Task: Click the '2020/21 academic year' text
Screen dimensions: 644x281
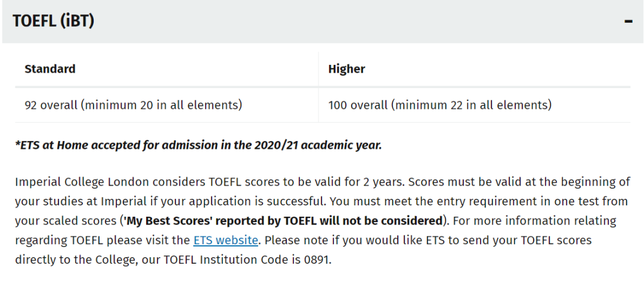Action: pyautogui.click(x=318, y=145)
